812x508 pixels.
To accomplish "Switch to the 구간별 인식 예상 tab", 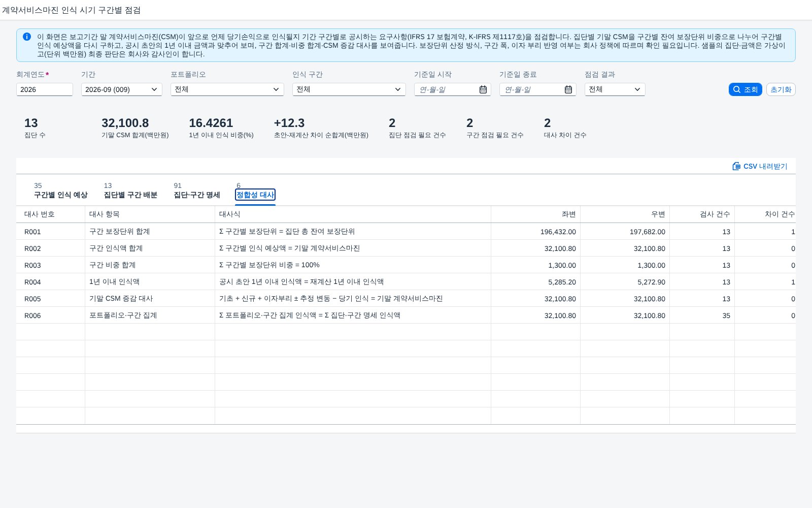I will (x=61, y=190).
